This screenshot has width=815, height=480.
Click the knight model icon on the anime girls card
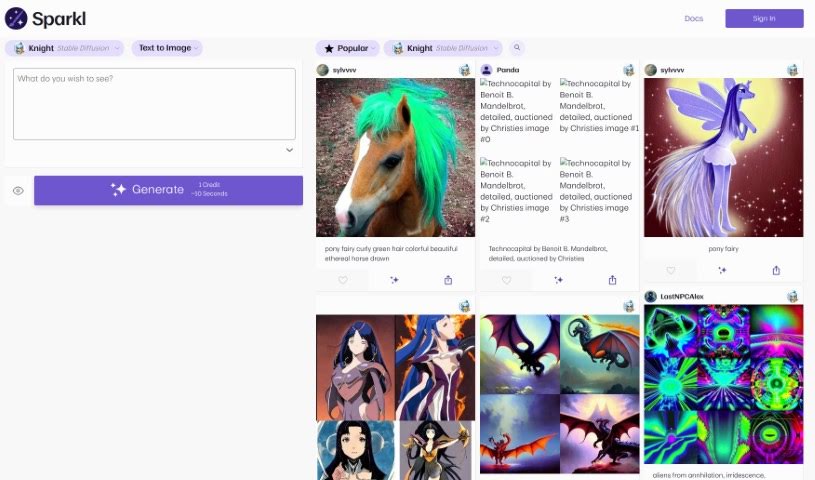[465, 306]
